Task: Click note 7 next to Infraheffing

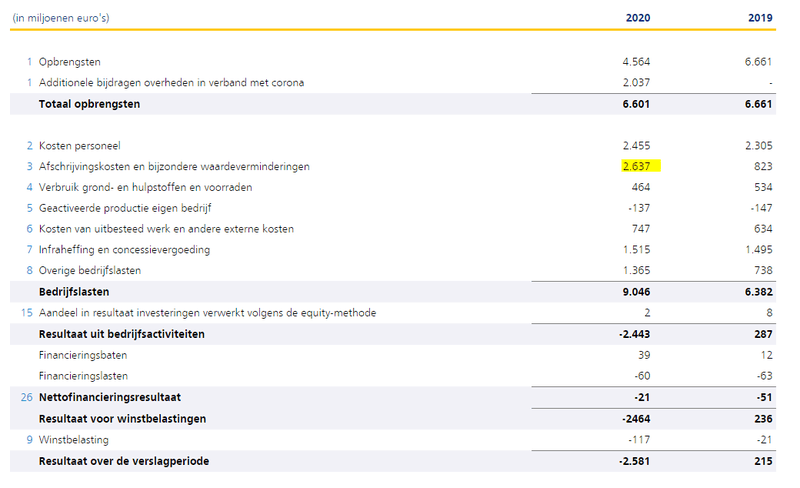Action: 30,250
